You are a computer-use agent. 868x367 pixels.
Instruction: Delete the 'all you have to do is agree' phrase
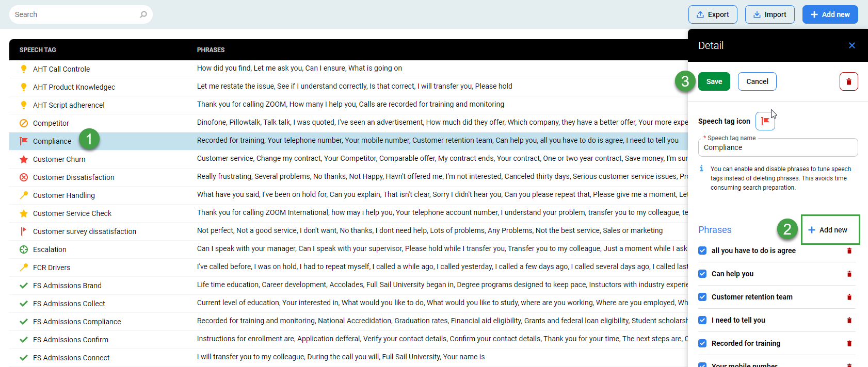point(849,251)
